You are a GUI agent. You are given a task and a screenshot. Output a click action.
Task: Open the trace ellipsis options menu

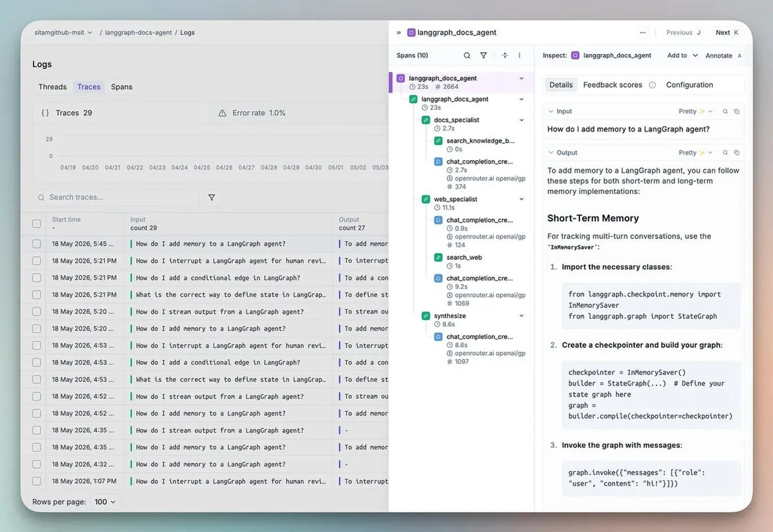click(x=643, y=33)
